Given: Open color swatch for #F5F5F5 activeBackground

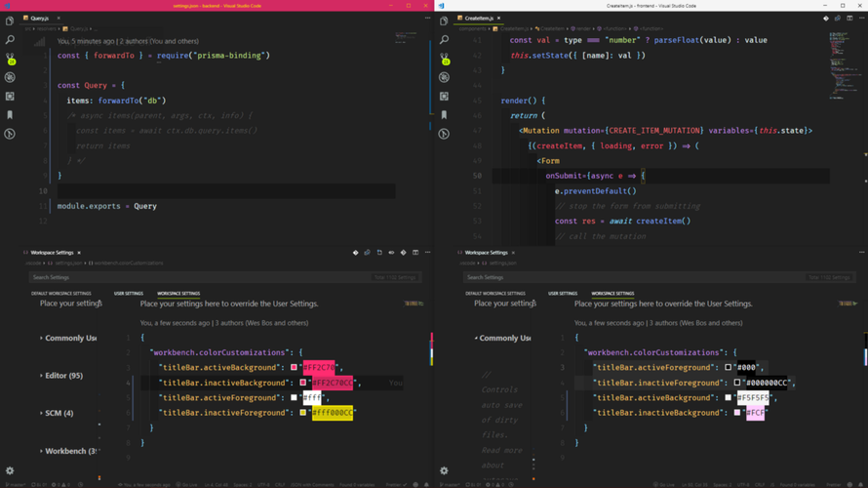Looking at the screenshot, I should tap(728, 397).
